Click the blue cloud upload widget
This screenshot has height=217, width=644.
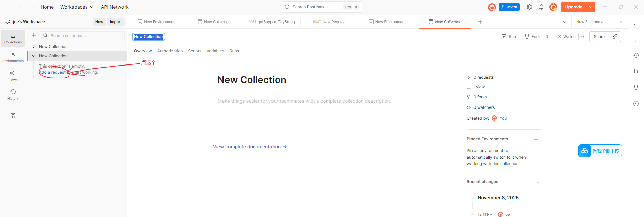(x=600, y=151)
